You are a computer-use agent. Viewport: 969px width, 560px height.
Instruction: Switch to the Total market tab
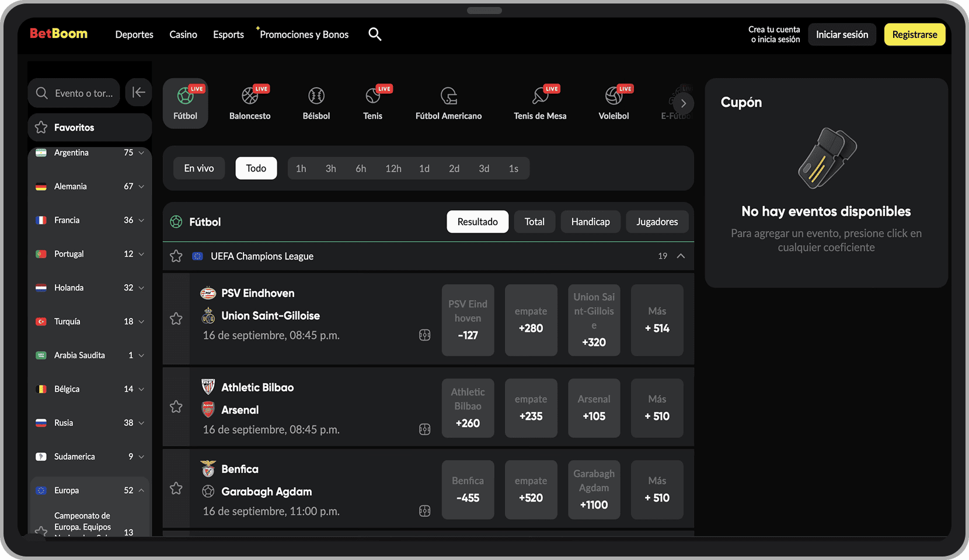pos(534,222)
